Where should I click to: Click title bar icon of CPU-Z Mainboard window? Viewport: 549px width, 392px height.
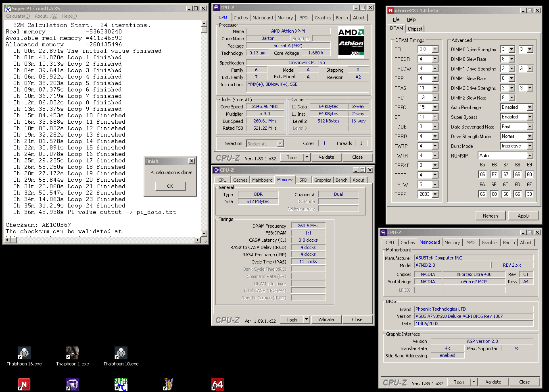point(384,232)
